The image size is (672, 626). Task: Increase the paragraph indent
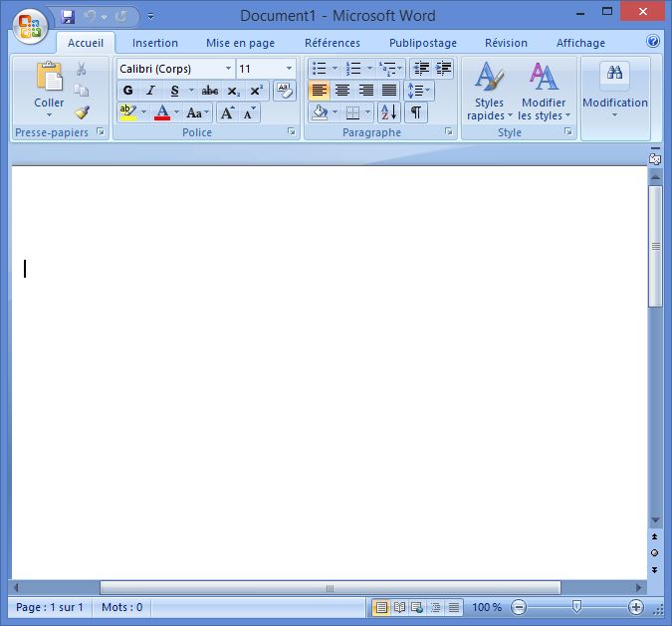click(x=443, y=68)
